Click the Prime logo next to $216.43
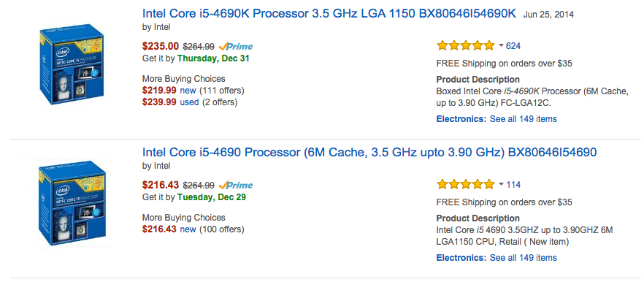This screenshot has height=282, width=644. (236, 185)
